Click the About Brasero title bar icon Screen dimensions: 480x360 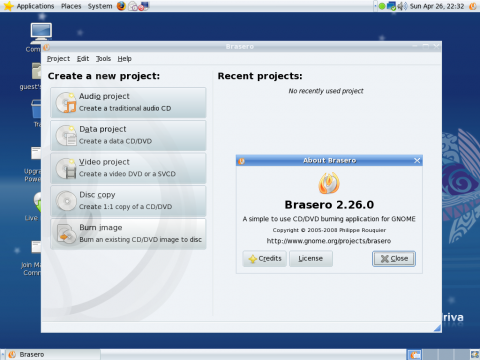pyautogui.click(x=241, y=161)
